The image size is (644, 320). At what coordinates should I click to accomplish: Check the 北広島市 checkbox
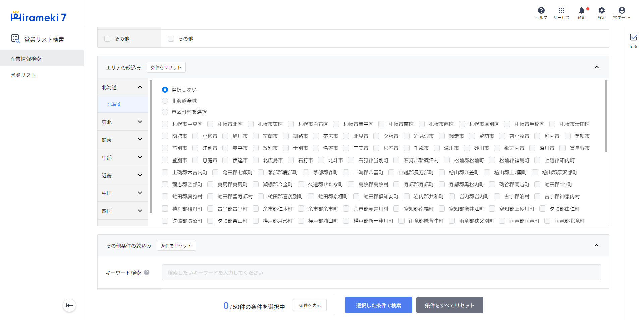[x=256, y=160]
